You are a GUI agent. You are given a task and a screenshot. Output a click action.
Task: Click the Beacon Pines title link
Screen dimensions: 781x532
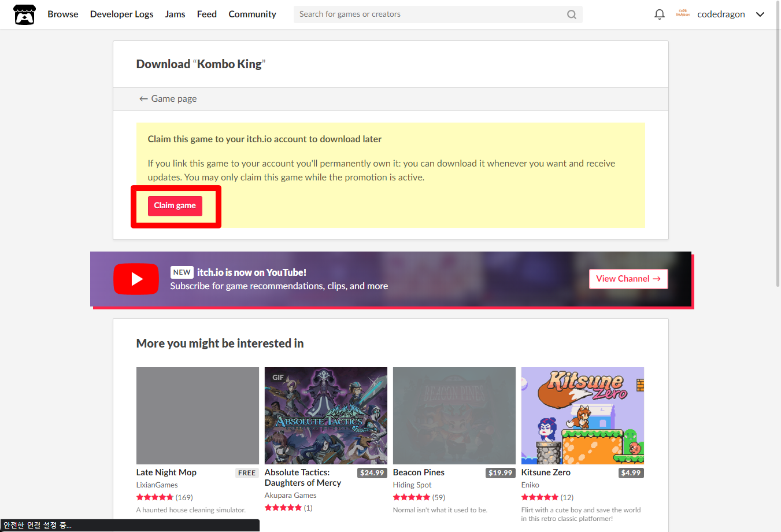coord(419,472)
